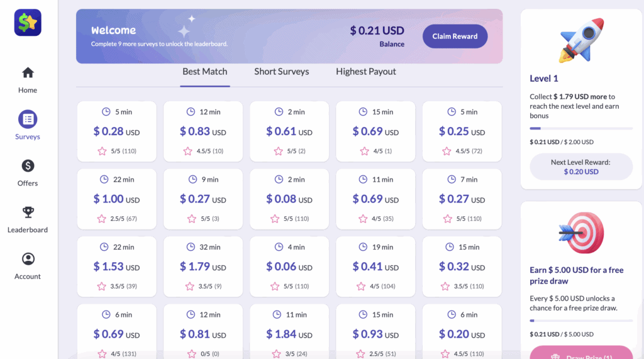This screenshot has height=359, width=644.
Task: Click the Next Level Reward $0.20 box
Action: click(x=581, y=167)
